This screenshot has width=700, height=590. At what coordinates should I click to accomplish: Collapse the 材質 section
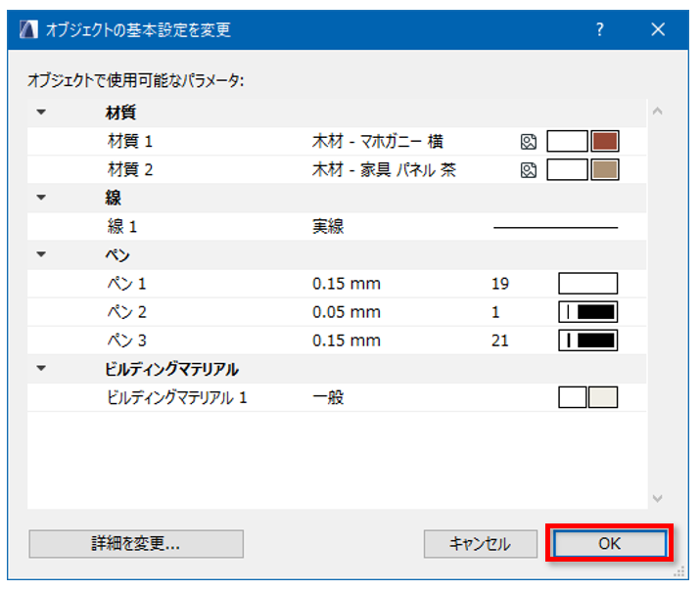pyautogui.click(x=41, y=113)
